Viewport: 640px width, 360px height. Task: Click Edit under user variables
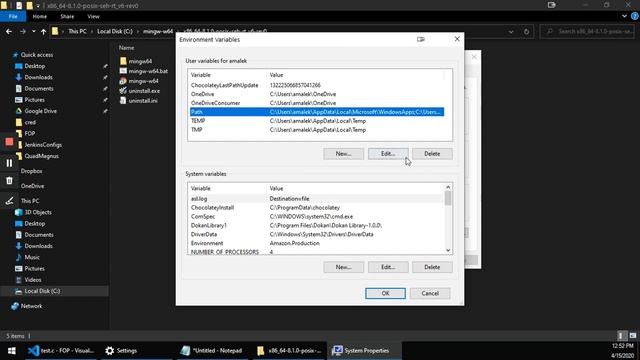[x=388, y=154]
